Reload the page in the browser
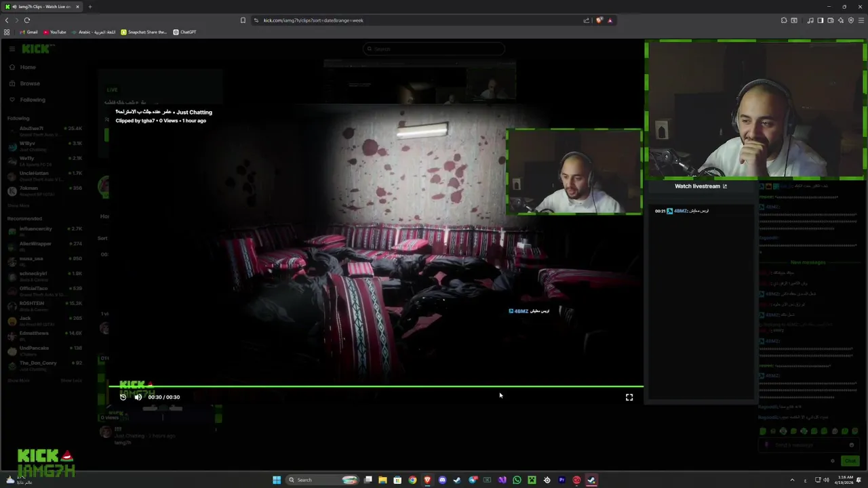Viewport: 868px width, 488px height. click(x=27, y=20)
